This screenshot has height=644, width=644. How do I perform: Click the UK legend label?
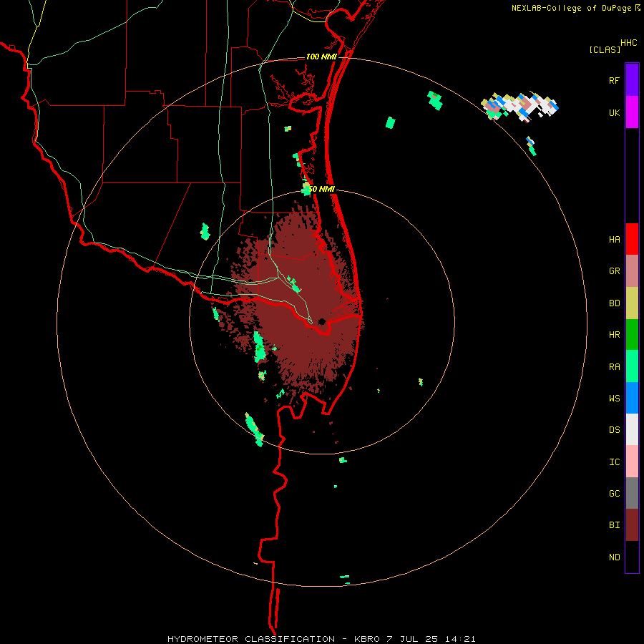(x=614, y=113)
